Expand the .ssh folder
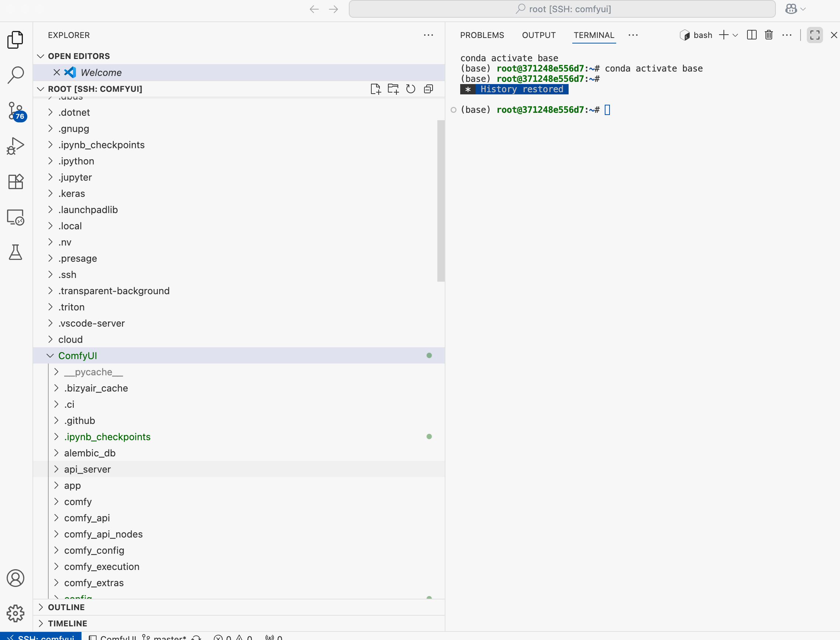The width and height of the screenshot is (840, 640). pyautogui.click(x=50, y=274)
